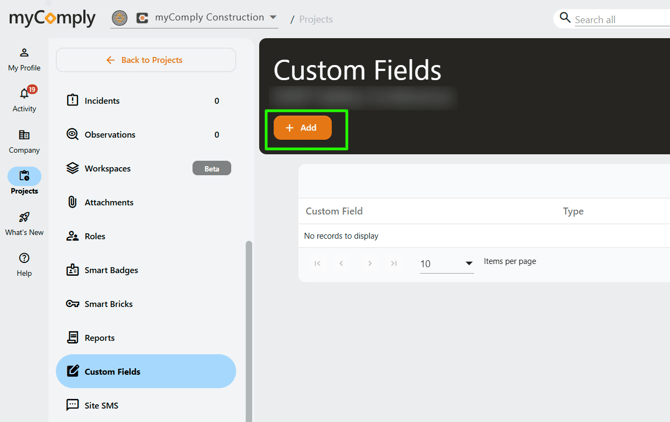670x422 pixels.
Task: Click the Observations count 0
Action: click(x=217, y=135)
